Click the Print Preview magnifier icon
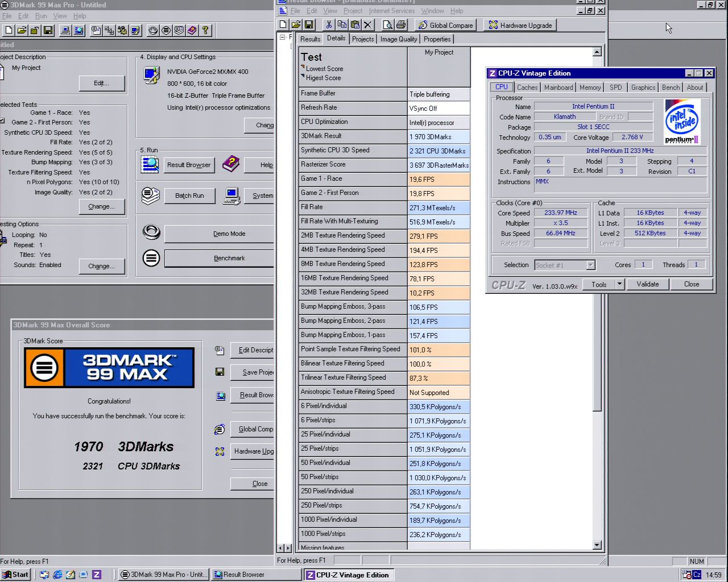The image size is (728, 582). click(x=387, y=25)
